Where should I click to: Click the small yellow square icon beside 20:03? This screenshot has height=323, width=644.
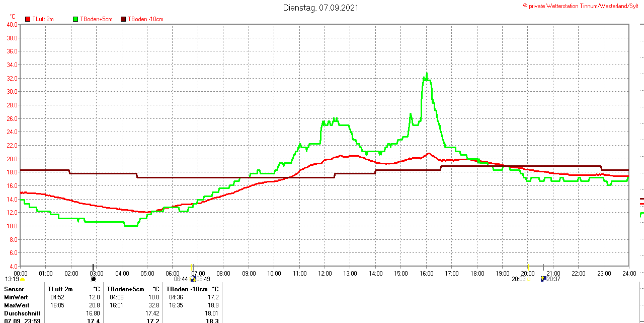tap(528, 279)
